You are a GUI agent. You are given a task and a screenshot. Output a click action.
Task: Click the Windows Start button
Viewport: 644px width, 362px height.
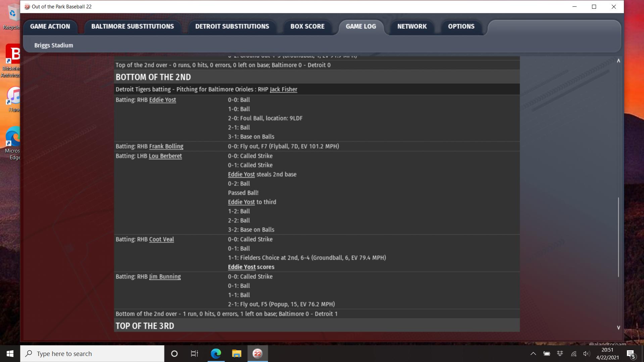10,354
